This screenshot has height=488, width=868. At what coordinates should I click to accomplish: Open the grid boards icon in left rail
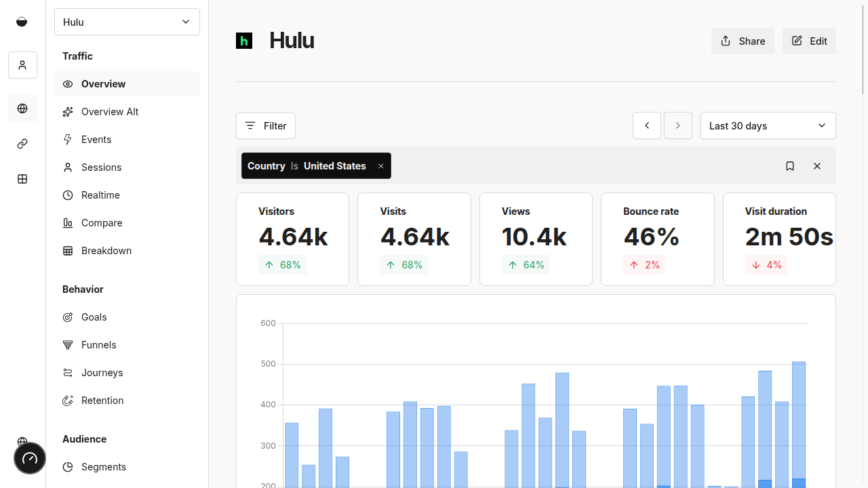click(22, 179)
